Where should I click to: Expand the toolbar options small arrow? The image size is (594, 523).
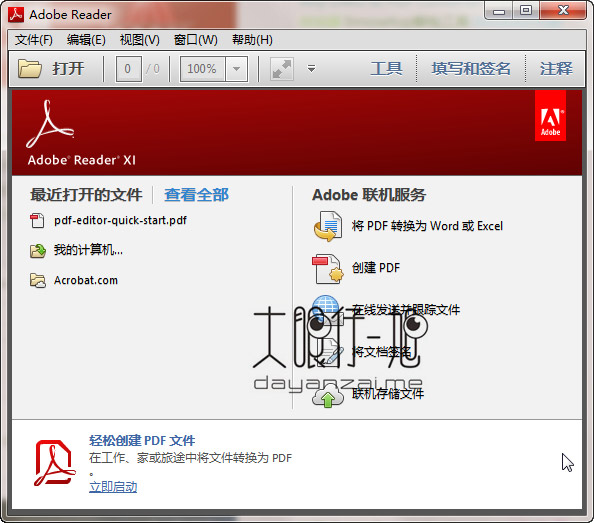pyautogui.click(x=311, y=69)
